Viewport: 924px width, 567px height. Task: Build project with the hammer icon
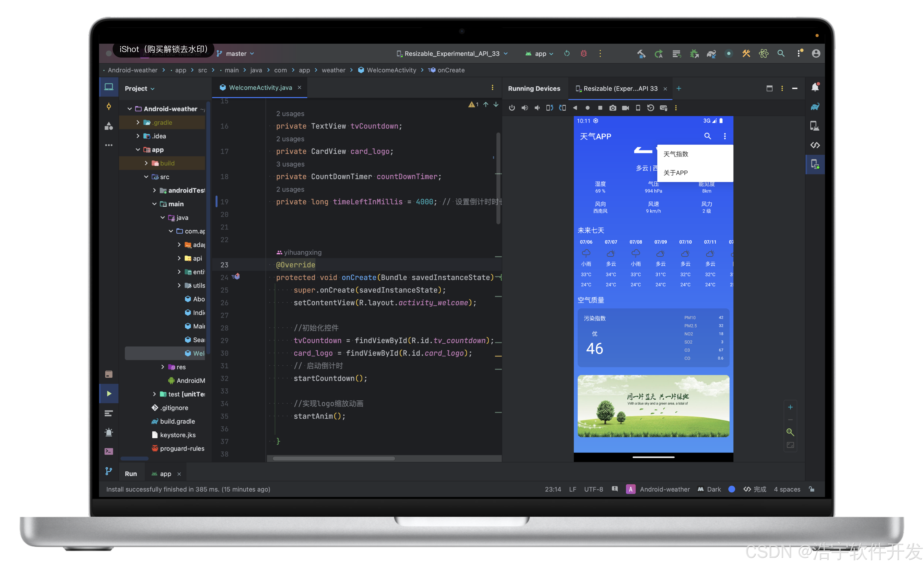click(x=641, y=54)
